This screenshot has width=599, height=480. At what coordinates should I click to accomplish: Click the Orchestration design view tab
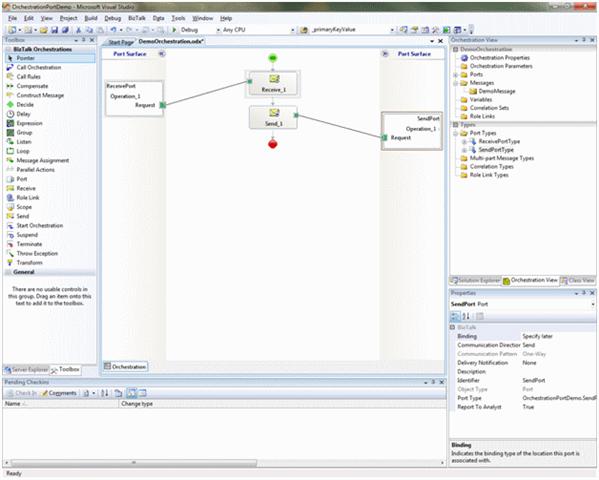pyautogui.click(x=125, y=367)
